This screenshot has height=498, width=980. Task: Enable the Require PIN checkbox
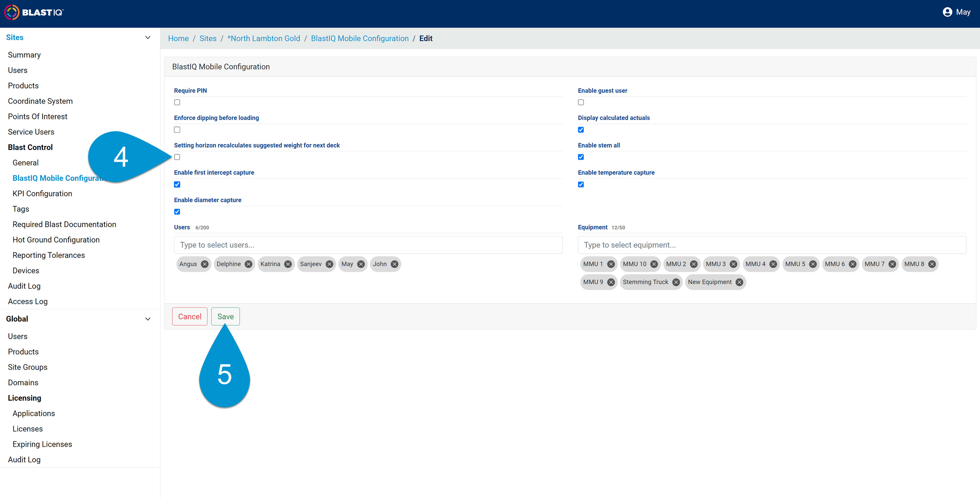pyautogui.click(x=177, y=102)
